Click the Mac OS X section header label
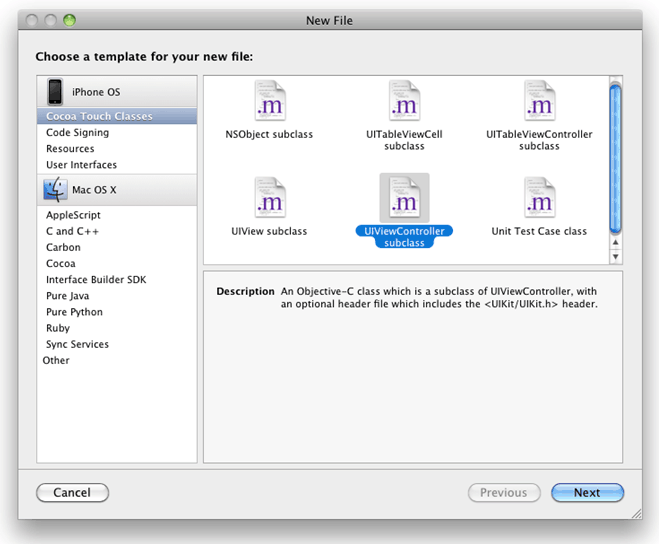661x544 pixels. coord(94,190)
